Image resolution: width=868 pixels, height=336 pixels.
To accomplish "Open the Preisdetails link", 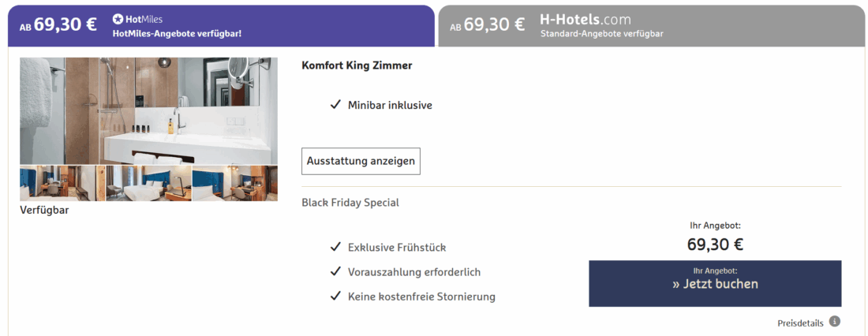I will (800, 323).
